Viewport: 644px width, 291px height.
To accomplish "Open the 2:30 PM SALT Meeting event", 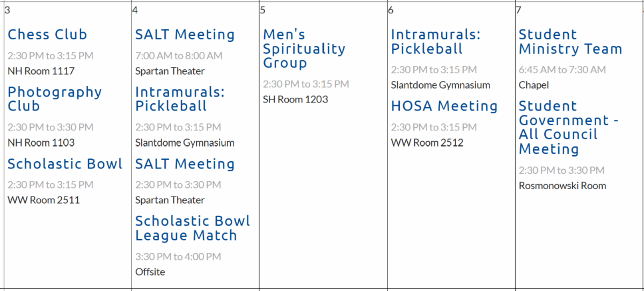I will tap(185, 164).
